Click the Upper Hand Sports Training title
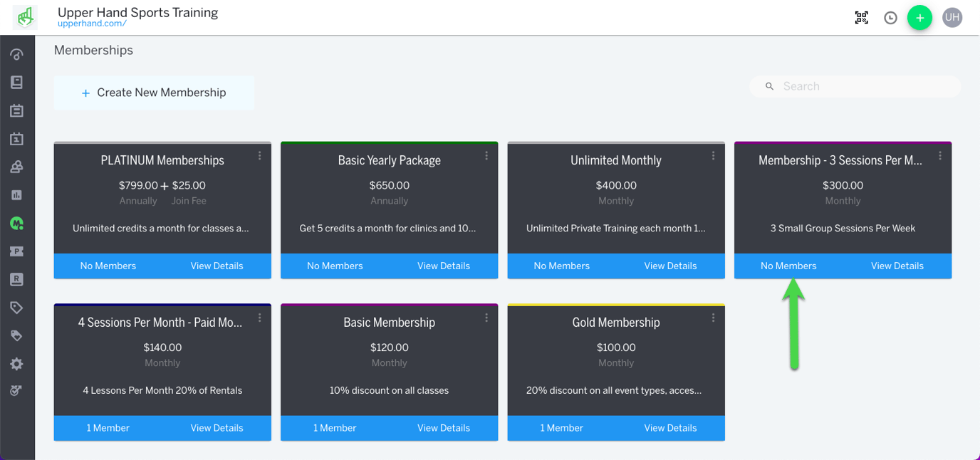 point(137,12)
